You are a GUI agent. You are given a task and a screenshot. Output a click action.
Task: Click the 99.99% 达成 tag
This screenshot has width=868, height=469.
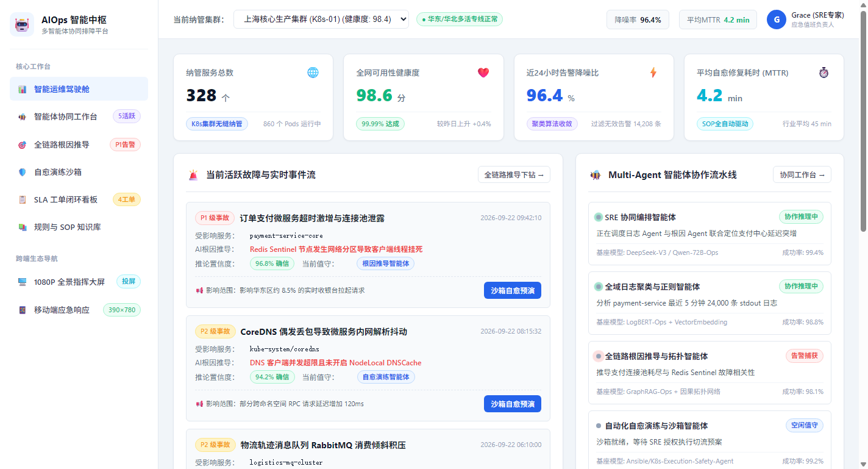click(380, 124)
